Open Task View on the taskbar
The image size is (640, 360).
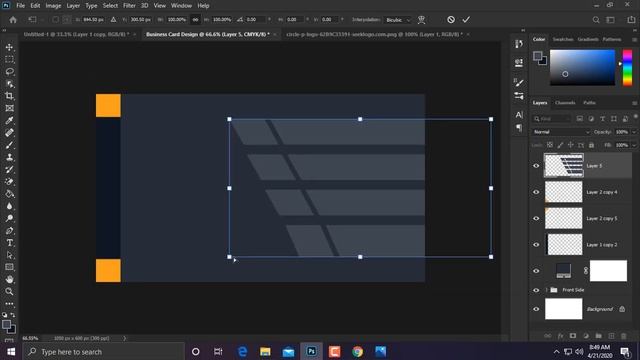(218, 351)
